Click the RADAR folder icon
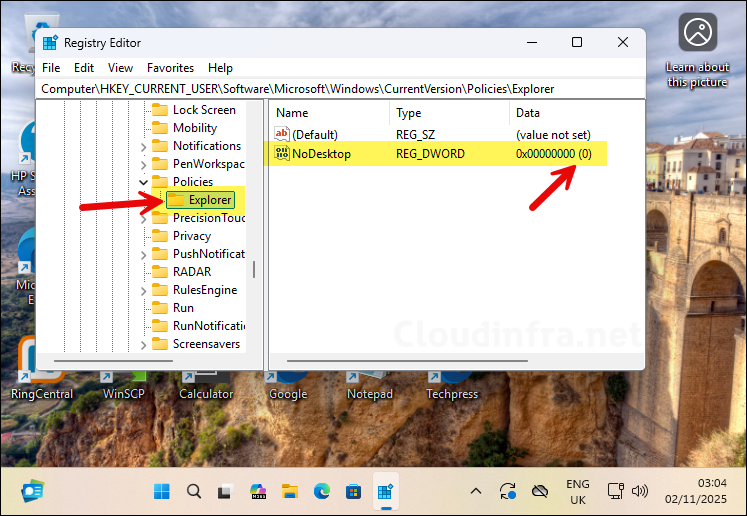747x516 pixels. [x=160, y=272]
